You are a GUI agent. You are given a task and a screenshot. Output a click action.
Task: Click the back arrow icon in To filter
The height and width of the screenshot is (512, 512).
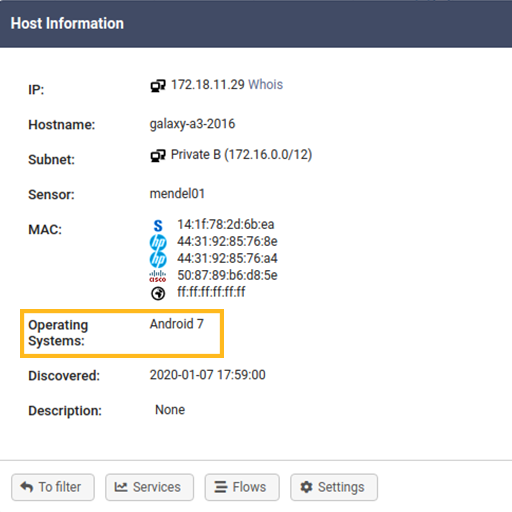(x=27, y=487)
